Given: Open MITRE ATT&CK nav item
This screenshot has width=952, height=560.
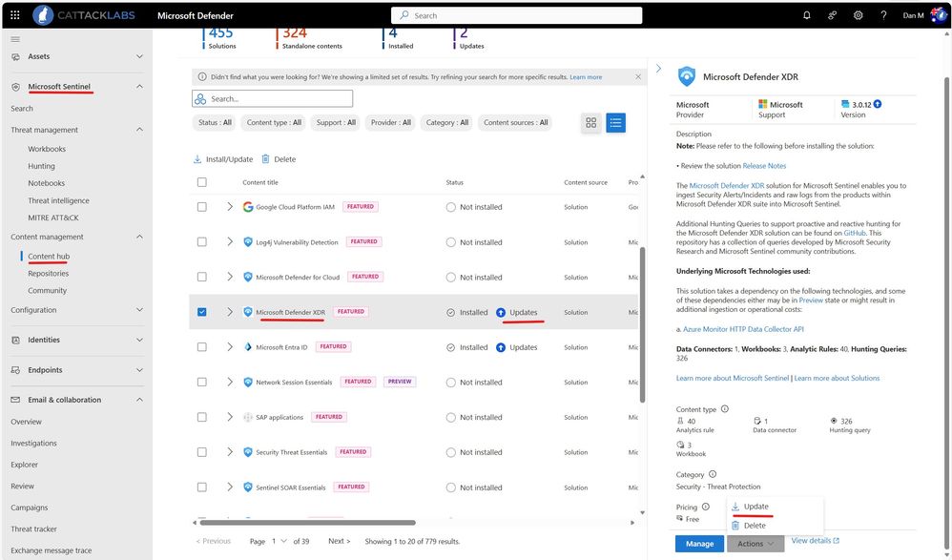Looking at the screenshot, I should [x=53, y=218].
